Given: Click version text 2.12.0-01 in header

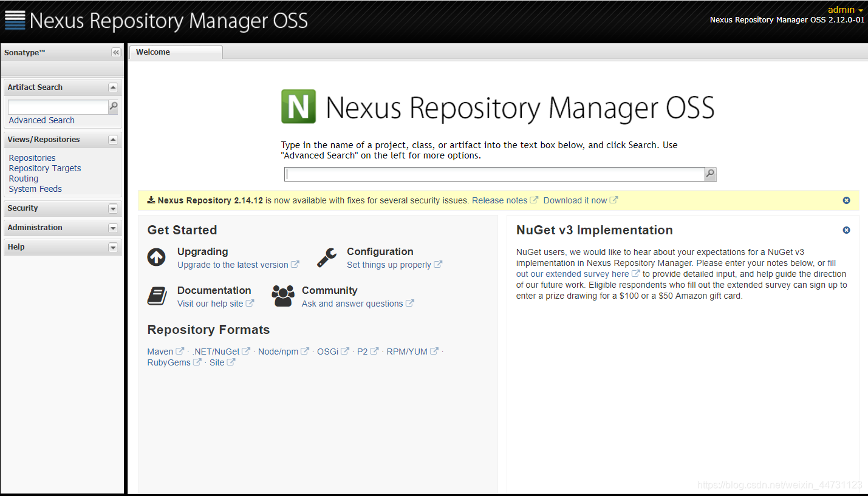Looking at the screenshot, I should click(x=846, y=20).
